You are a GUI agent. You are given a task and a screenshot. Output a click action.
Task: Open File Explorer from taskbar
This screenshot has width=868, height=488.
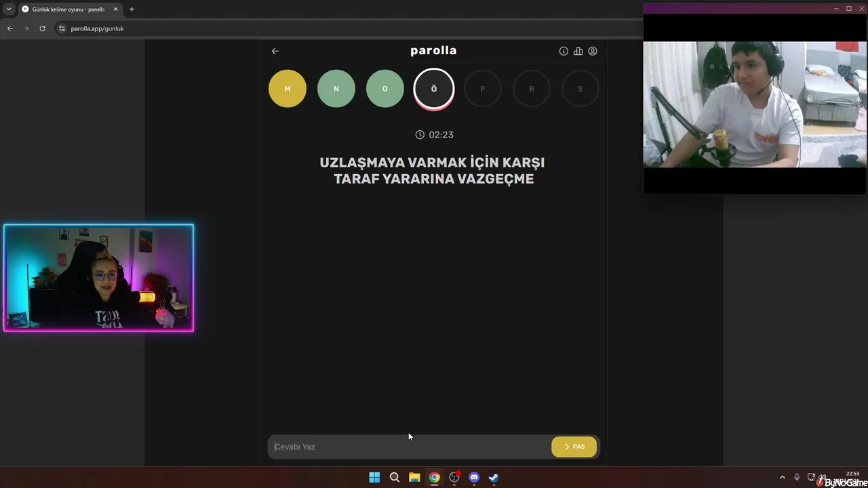(414, 477)
